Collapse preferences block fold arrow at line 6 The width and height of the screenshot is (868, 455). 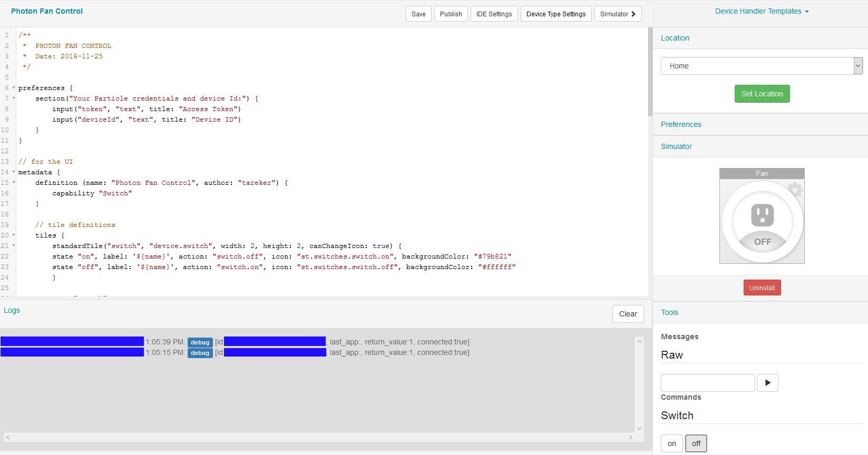[x=14, y=88]
